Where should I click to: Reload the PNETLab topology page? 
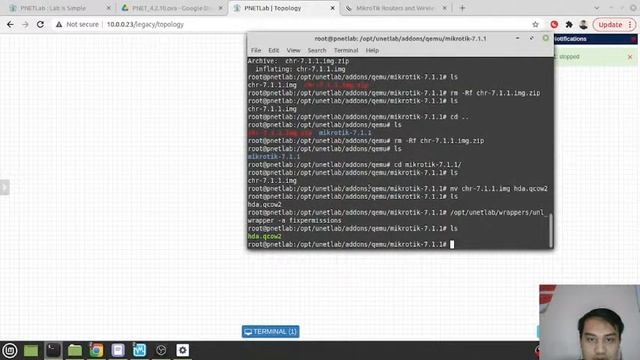tap(40, 24)
